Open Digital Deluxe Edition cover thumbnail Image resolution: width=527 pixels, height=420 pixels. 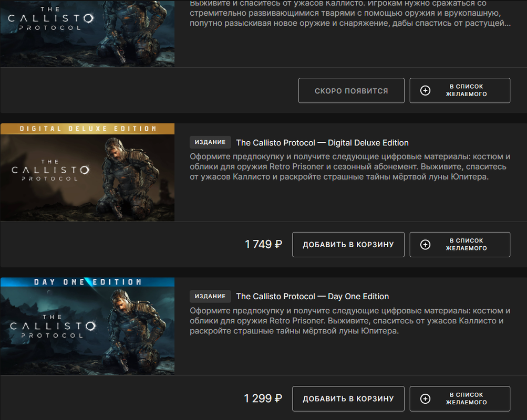coord(87,172)
